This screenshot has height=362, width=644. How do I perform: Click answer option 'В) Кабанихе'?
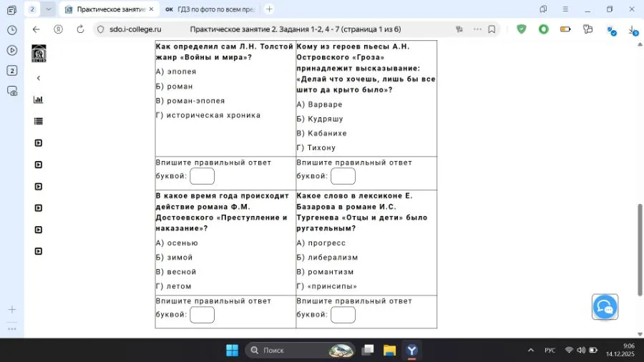[x=321, y=133]
